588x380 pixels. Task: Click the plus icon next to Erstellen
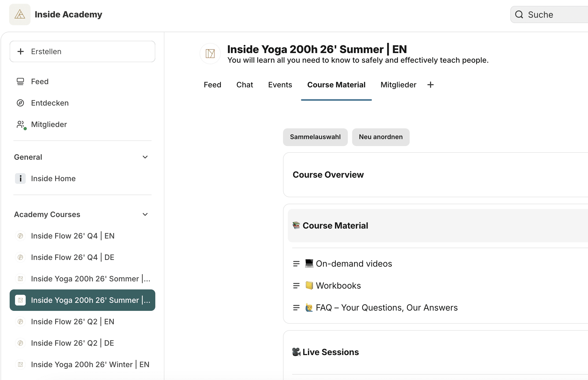pyautogui.click(x=21, y=51)
